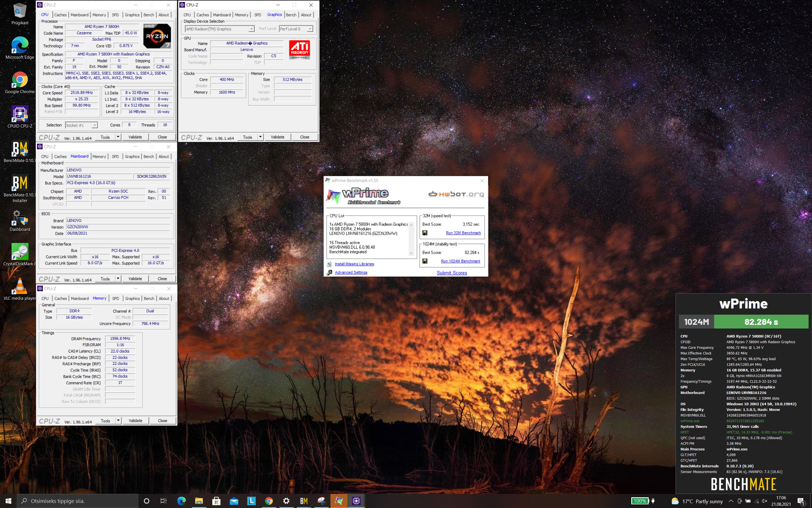Expand Tools arrow in CPU-Z Graphics window
Screen dimensions: 812x508
point(260,137)
